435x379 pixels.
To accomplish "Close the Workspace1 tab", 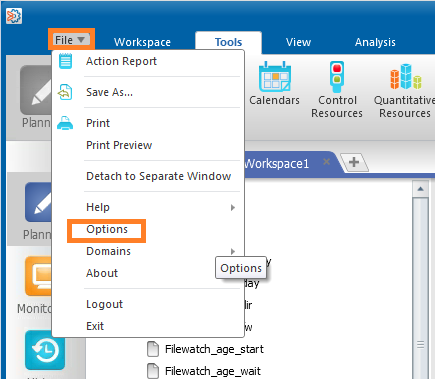I will coord(327,162).
